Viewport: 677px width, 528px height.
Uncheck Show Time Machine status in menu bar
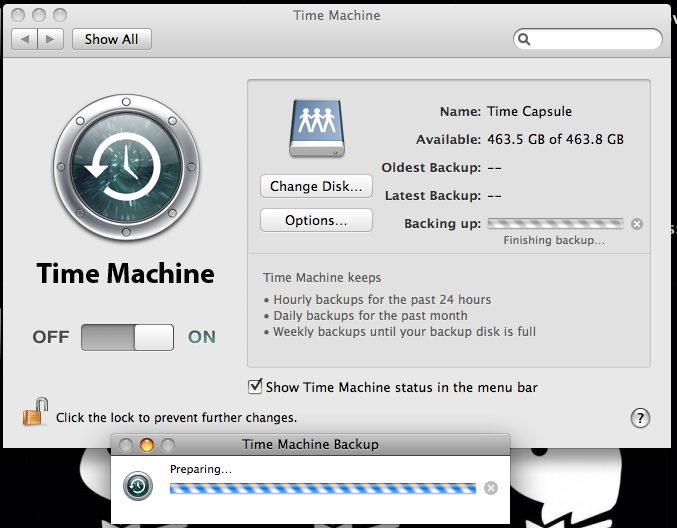pyautogui.click(x=255, y=386)
